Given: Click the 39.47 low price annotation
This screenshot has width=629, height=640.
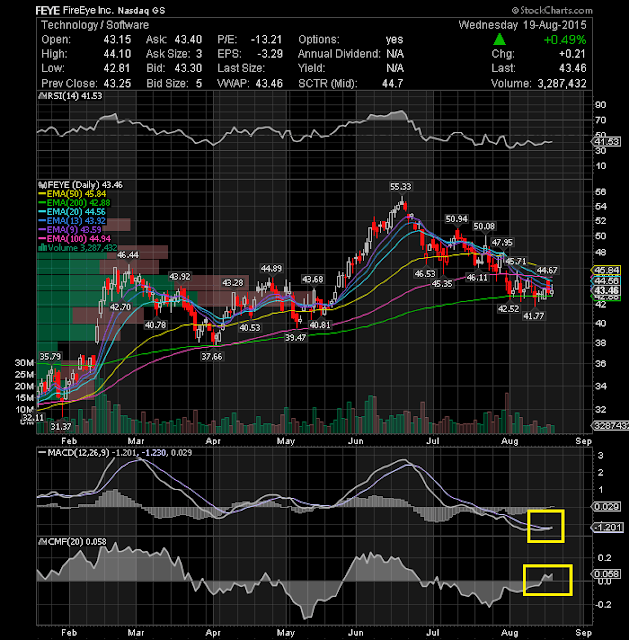Looking at the screenshot, I should click(x=295, y=338).
